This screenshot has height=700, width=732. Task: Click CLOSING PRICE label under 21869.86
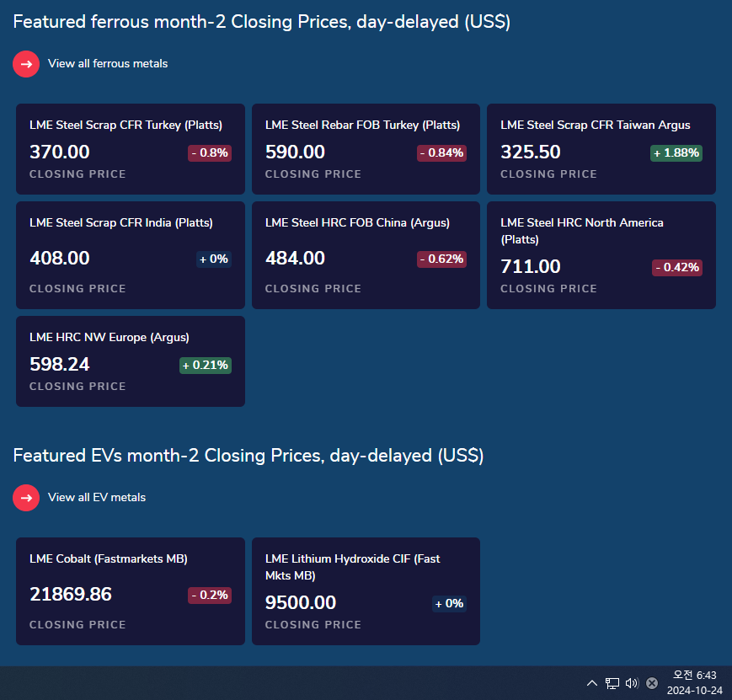coord(77,624)
